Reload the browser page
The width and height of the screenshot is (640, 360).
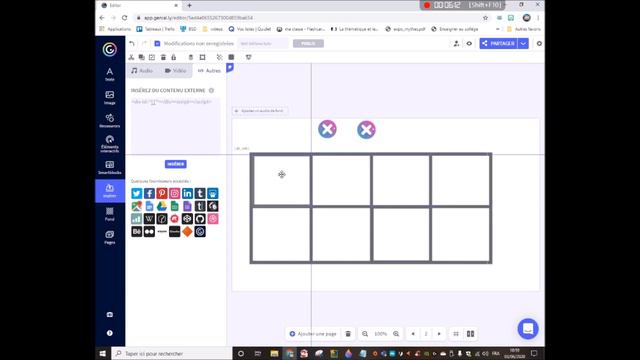[124, 18]
